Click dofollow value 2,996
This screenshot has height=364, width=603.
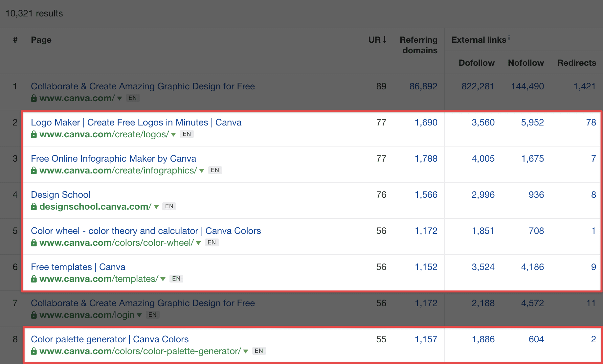click(x=483, y=195)
